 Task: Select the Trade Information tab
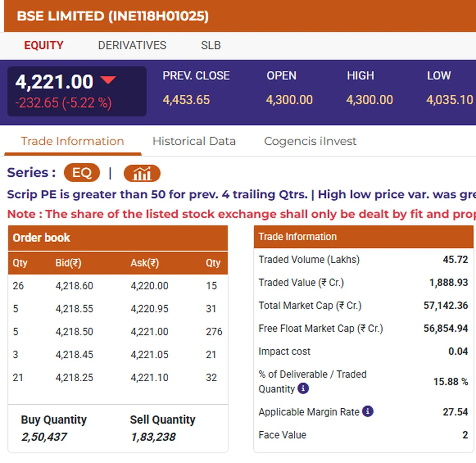click(72, 141)
